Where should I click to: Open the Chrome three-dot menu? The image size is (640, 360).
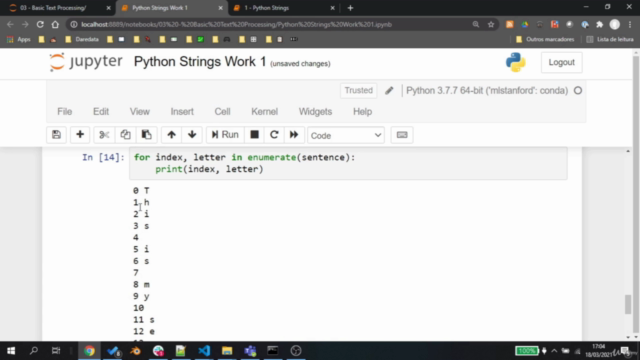[630, 24]
